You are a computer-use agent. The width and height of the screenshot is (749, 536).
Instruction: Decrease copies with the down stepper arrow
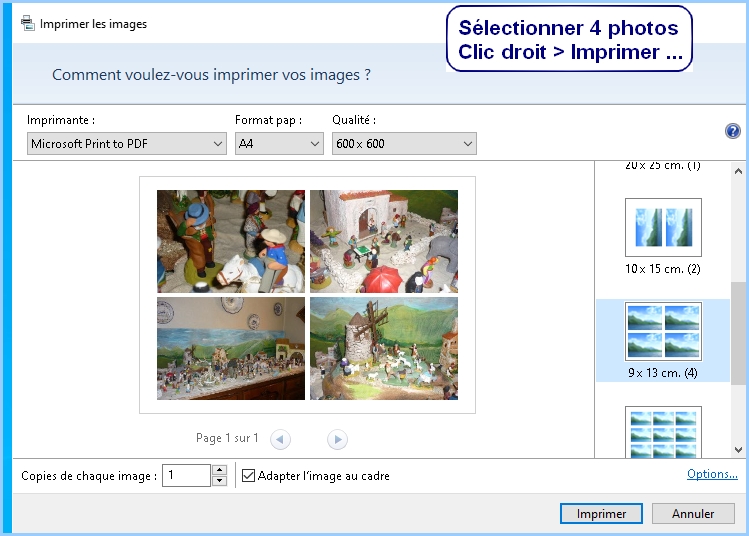pyautogui.click(x=219, y=481)
